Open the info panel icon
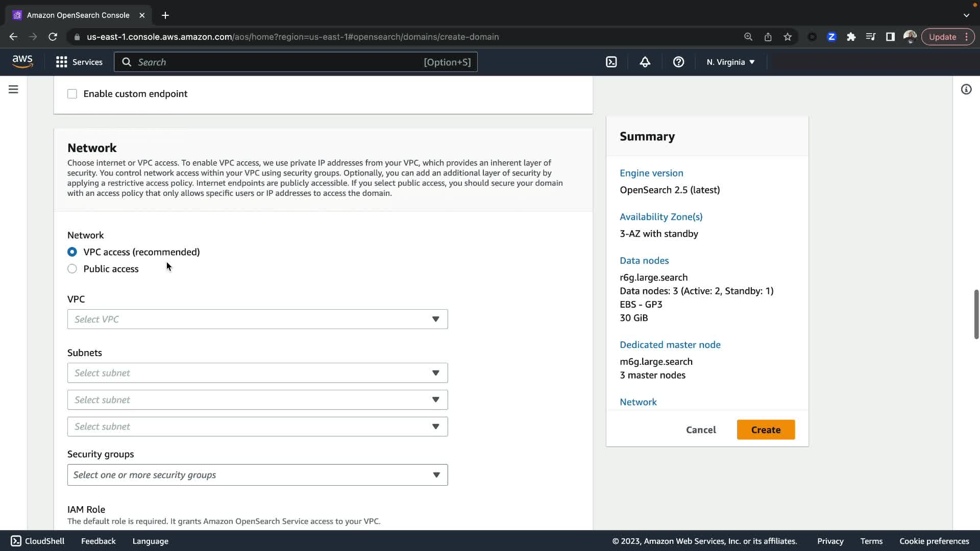 pos(966,89)
